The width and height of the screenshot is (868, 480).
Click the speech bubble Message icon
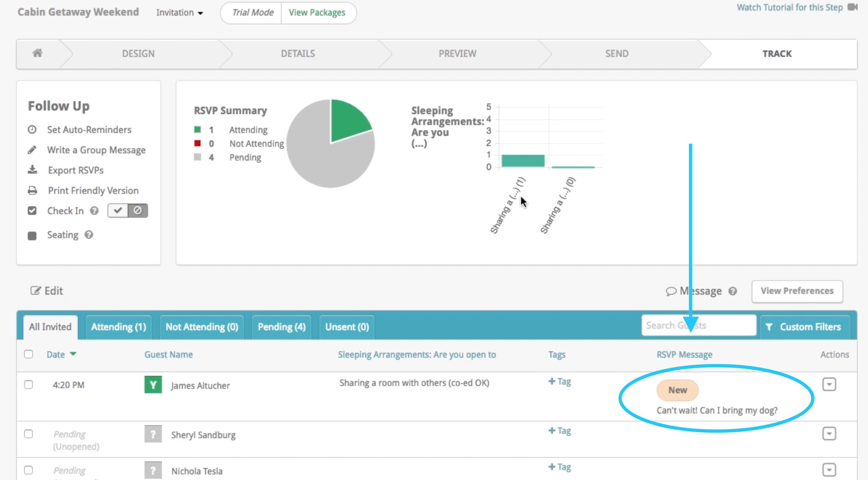671,291
